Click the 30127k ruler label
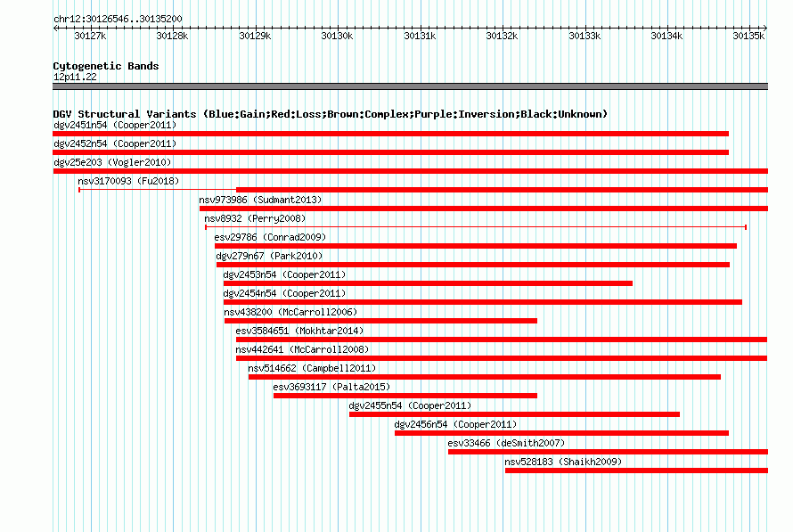Viewport: 793px width, 532px height. 90,36
